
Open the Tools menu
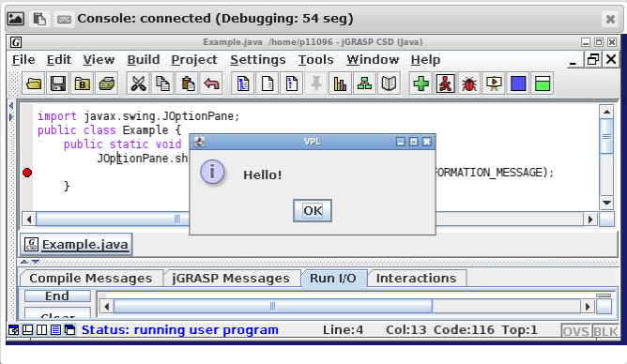tap(316, 60)
